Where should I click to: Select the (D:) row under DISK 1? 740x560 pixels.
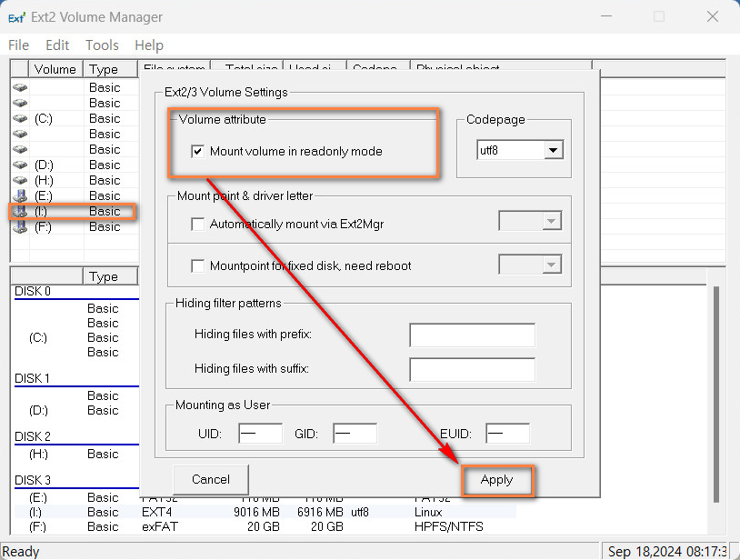coord(75,410)
